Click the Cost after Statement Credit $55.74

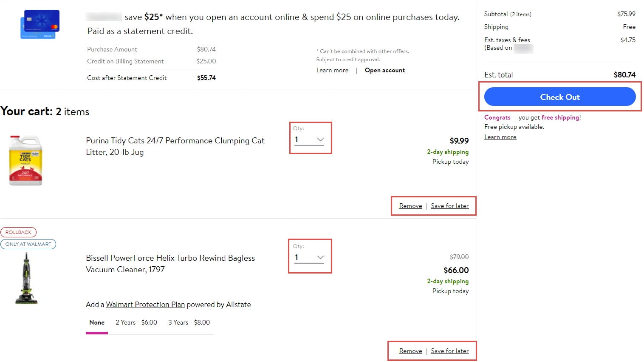(206, 78)
